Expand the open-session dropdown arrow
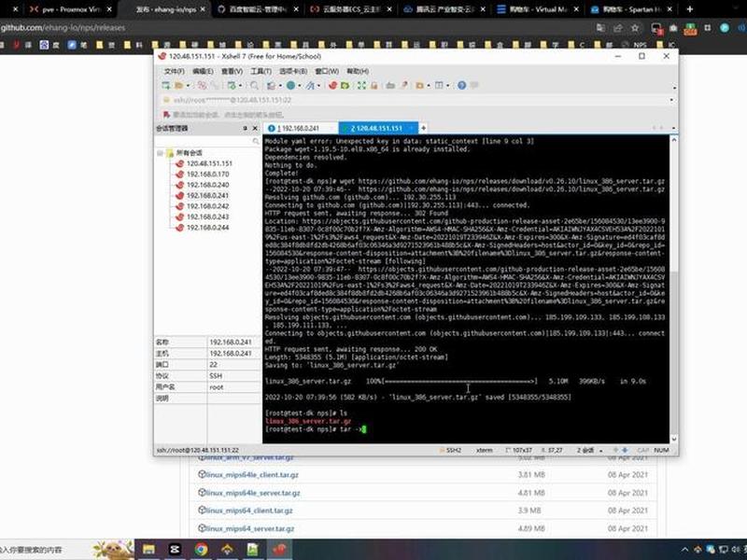Screen dimensions: 747x560 click(189, 86)
